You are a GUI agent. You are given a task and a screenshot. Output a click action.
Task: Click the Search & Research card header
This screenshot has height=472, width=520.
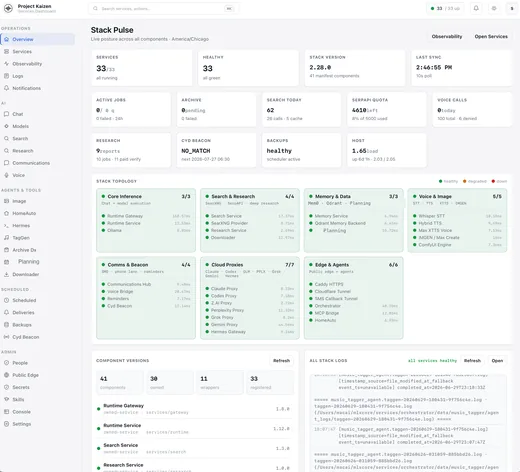[x=250, y=196]
